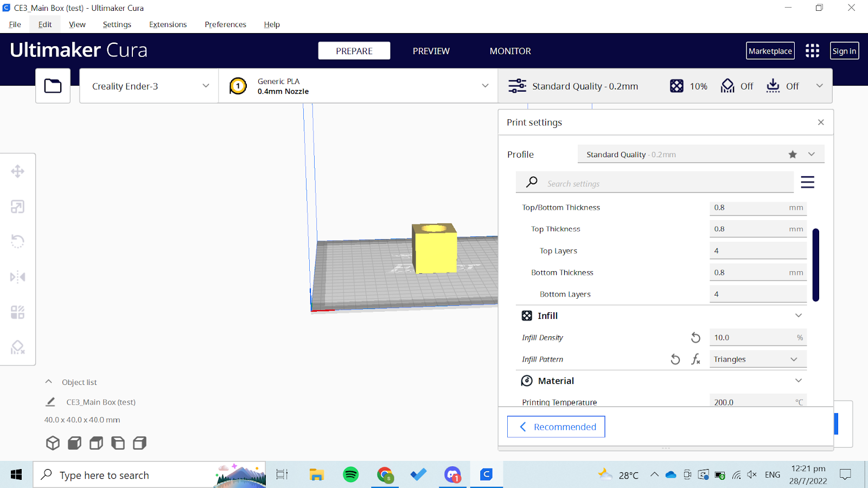Open the File menu
Image resolution: width=868 pixels, height=488 pixels.
tap(15, 24)
